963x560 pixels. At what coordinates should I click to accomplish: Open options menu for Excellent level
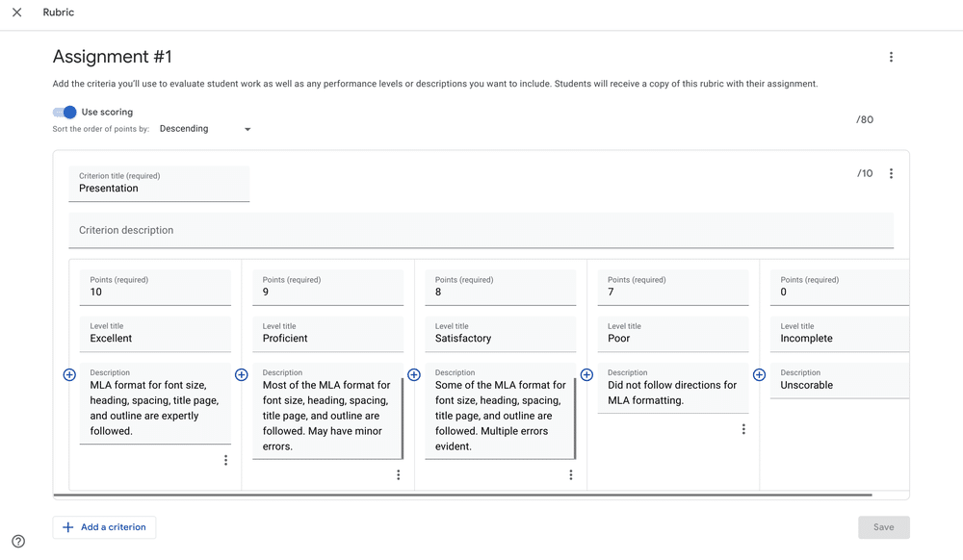tap(226, 460)
